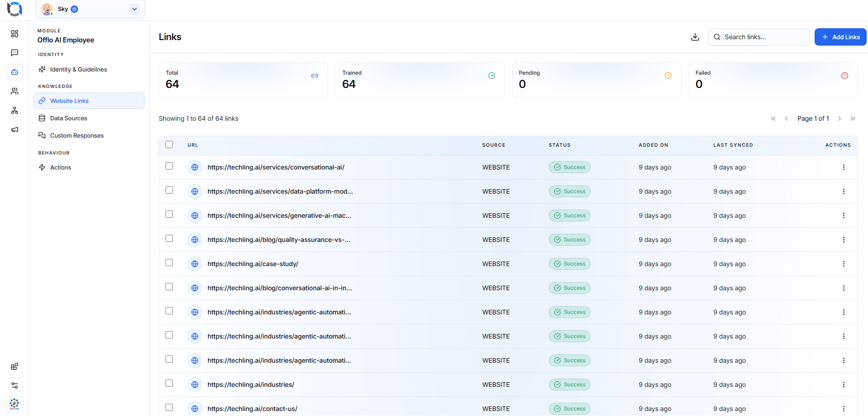The height and width of the screenshot is (416, 868).
Task: Jump to last page arrow
Action: click(852, 118)
